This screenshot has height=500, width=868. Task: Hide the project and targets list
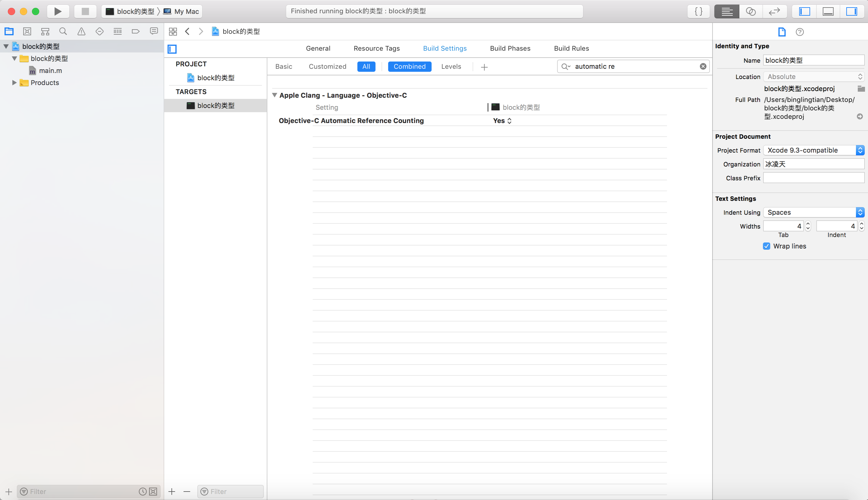coord(172,49)
